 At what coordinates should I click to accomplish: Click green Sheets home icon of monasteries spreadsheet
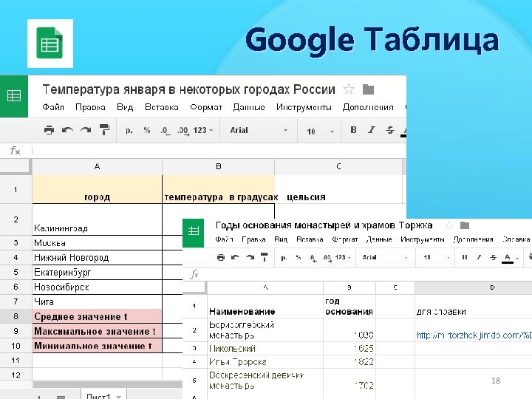click(x=193, y=233)
